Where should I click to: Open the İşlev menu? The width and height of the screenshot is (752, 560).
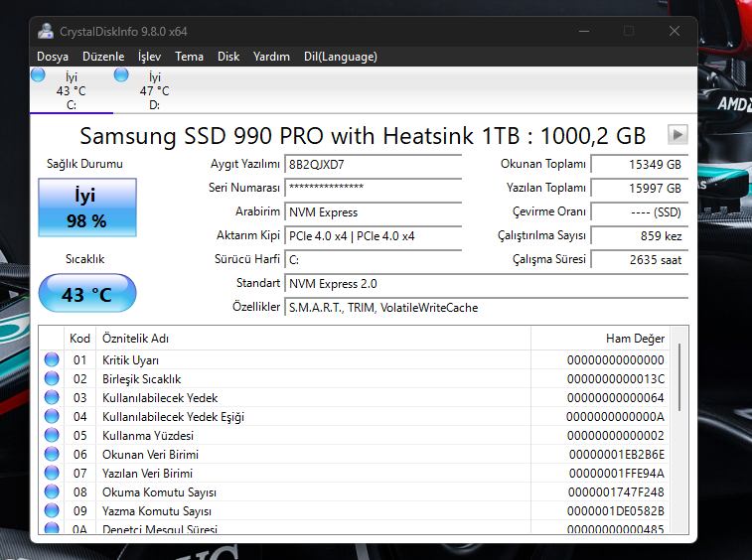pos(149,57)
